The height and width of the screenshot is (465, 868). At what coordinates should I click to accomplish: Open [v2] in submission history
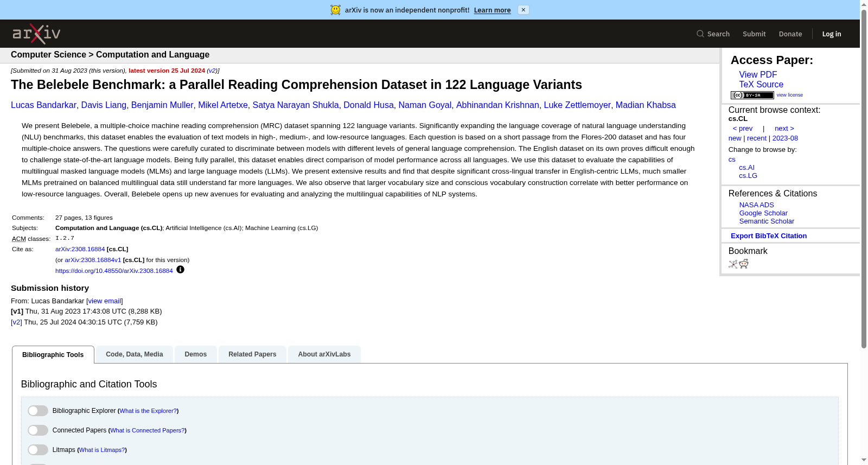point(16,322)
